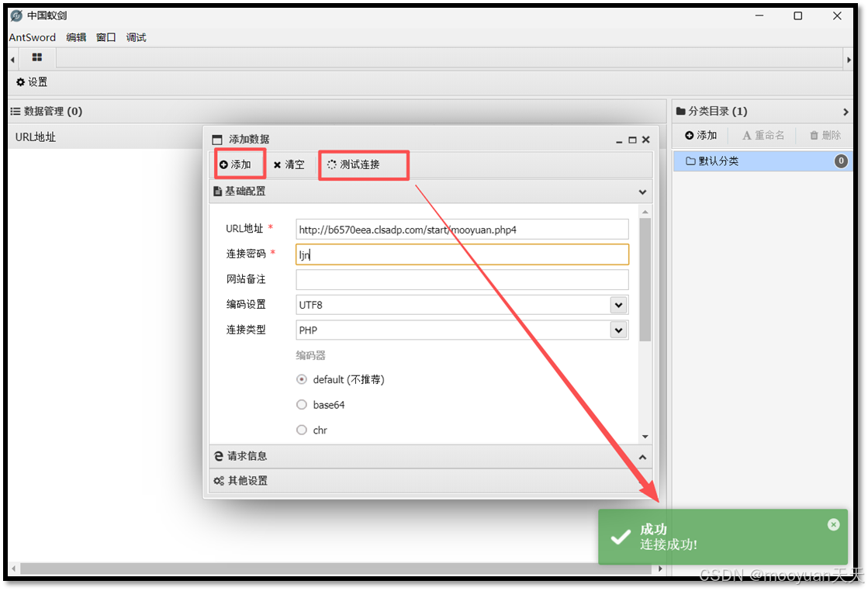Collapse the 分类目录 (1) panel arrow
The image size is (868, 591).
pos(846,112)
